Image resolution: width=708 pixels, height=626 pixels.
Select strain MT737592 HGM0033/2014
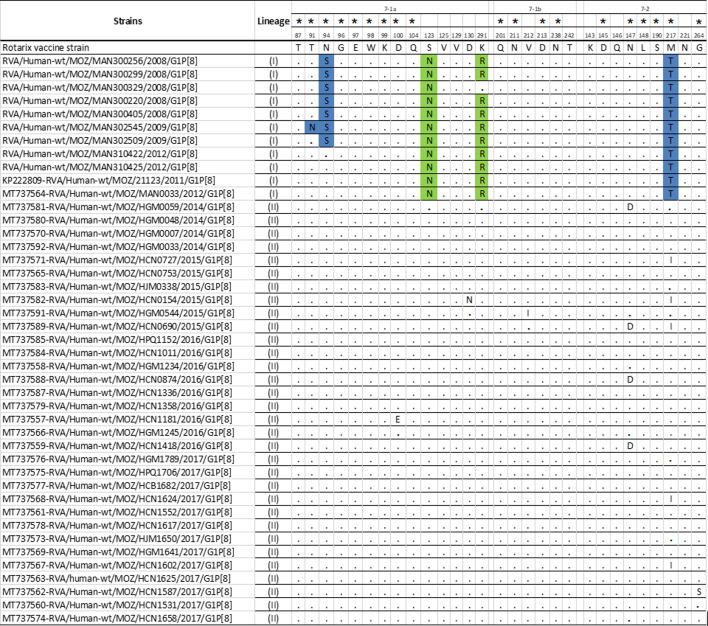click(x=118, y=247)
